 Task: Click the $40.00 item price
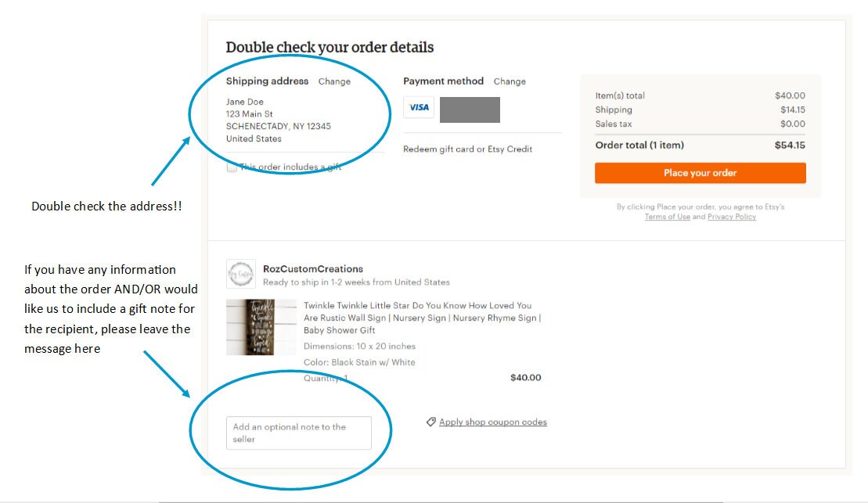tap(525, 378)
